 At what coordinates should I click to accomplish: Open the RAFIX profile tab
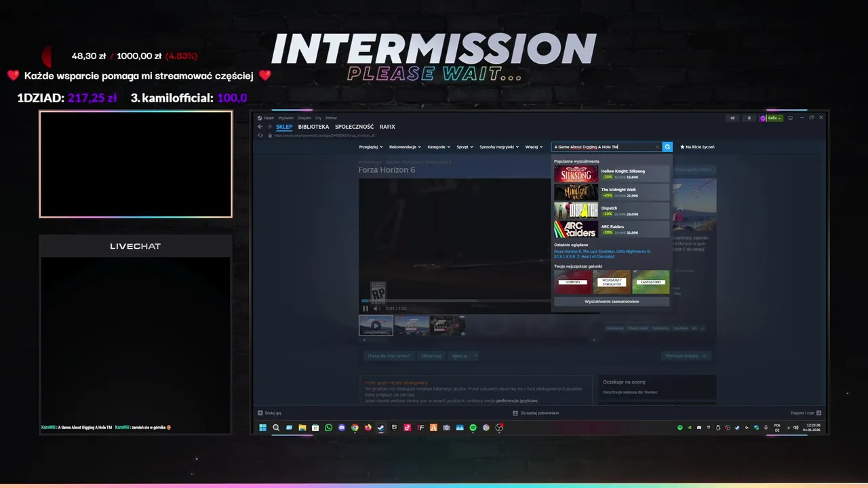click(387, 127)
